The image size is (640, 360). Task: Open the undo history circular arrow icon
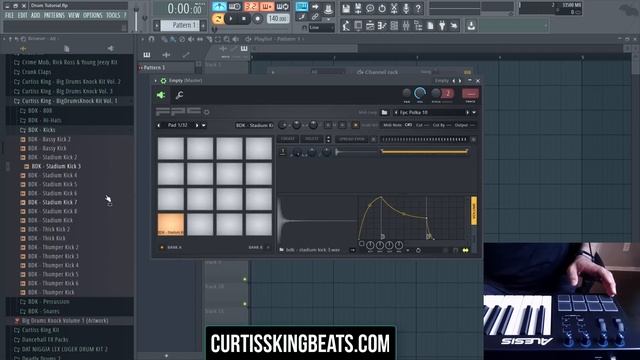(382, 8)
